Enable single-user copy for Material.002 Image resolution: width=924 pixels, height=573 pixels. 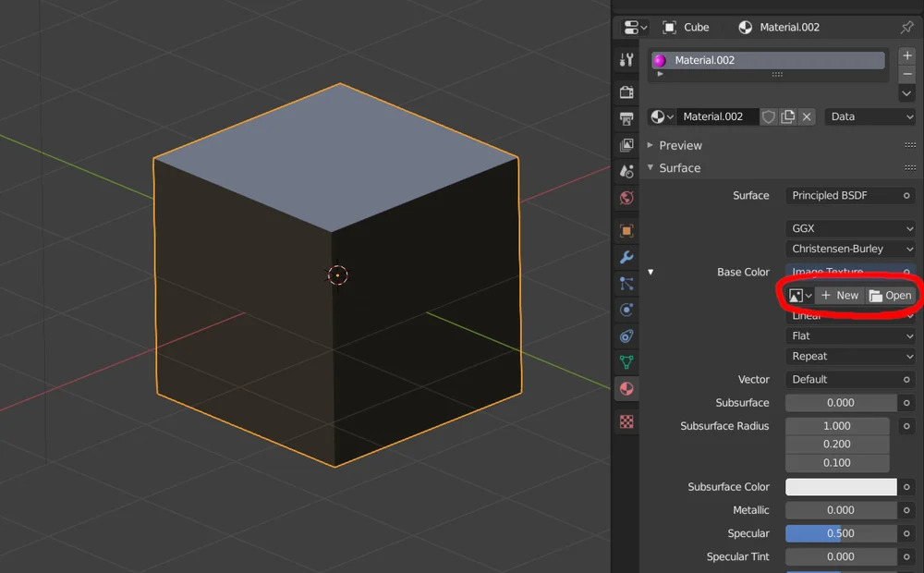tap(788, 116)
